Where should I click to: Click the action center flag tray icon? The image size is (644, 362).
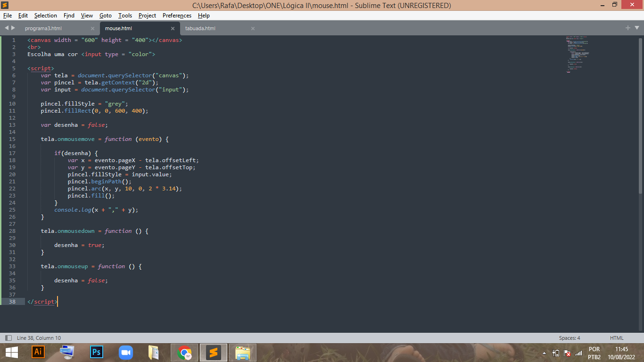(567, 353)
